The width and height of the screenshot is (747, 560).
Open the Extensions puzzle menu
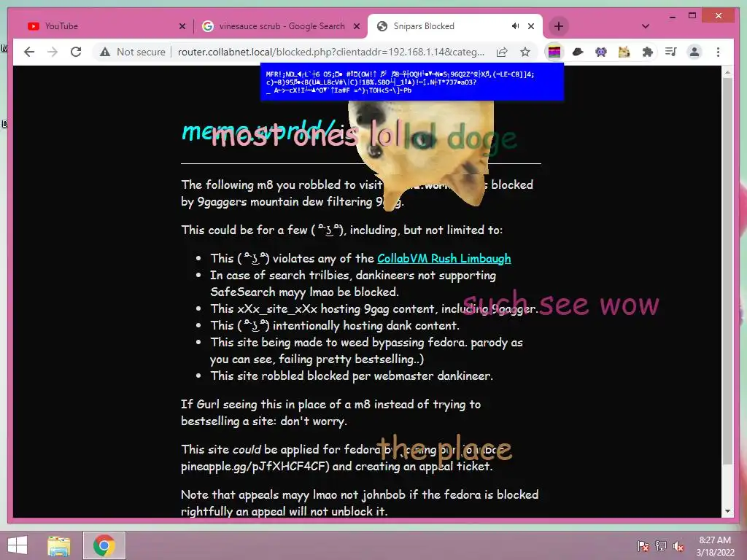point(648,52)
